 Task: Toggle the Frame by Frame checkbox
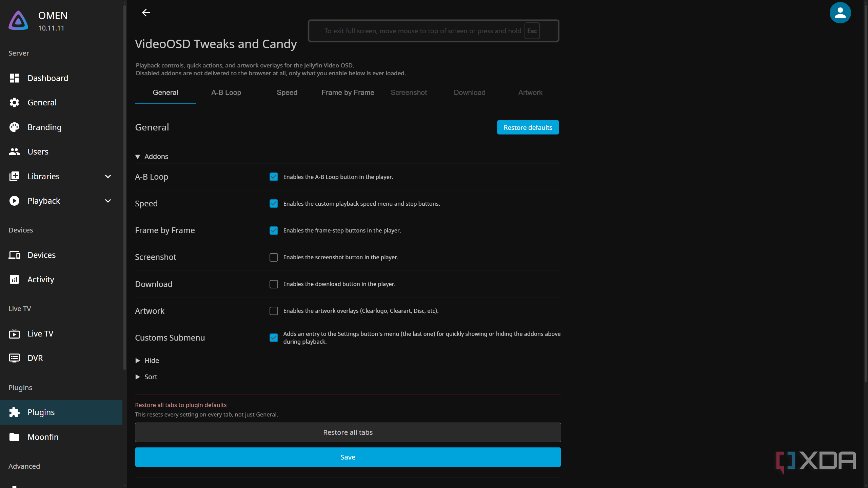point(274,230)
